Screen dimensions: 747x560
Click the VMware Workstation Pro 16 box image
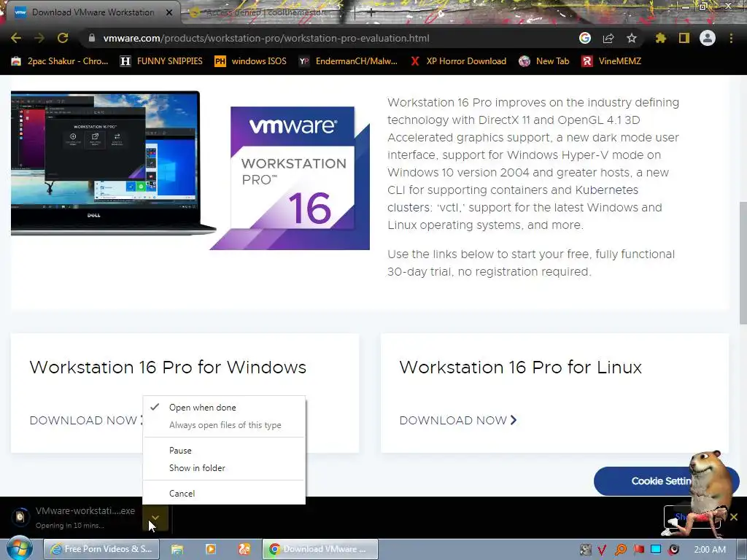pyautogui.click(x=290, y=177)
